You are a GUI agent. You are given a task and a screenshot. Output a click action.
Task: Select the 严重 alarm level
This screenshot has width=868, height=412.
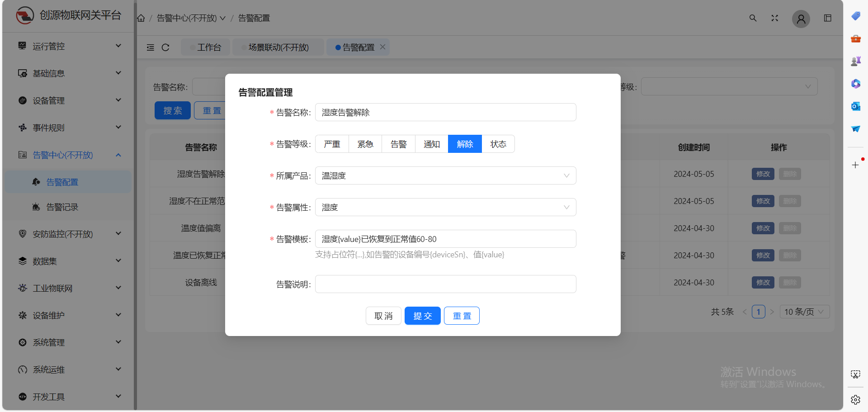pos(332,144)
